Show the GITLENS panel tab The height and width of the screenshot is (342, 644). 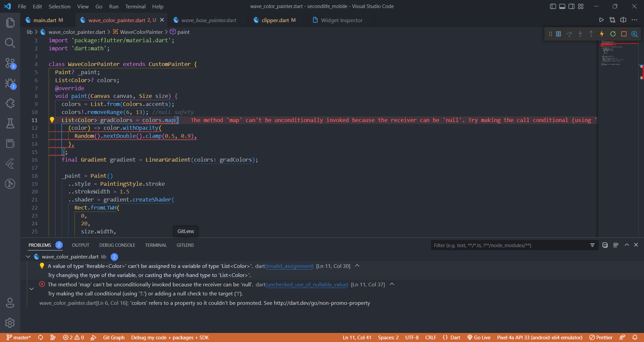185,245
